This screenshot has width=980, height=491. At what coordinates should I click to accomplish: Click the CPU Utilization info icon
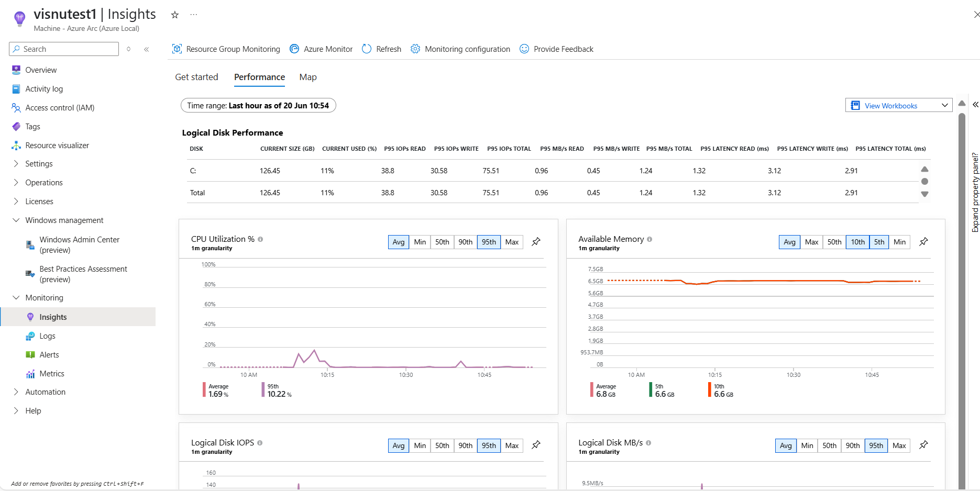tap(260, 239)
